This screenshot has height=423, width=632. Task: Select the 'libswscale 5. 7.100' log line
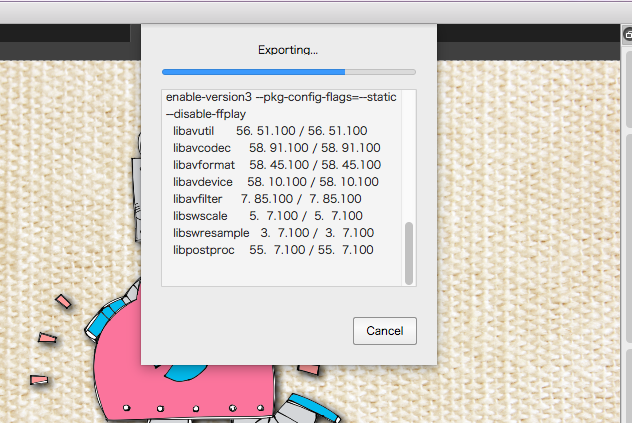268,215
